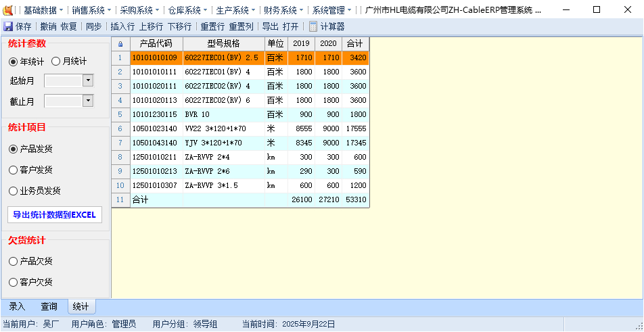Click export statistics to EXCEL button
This screenshot has width=644, height=332.
point(55,215)
